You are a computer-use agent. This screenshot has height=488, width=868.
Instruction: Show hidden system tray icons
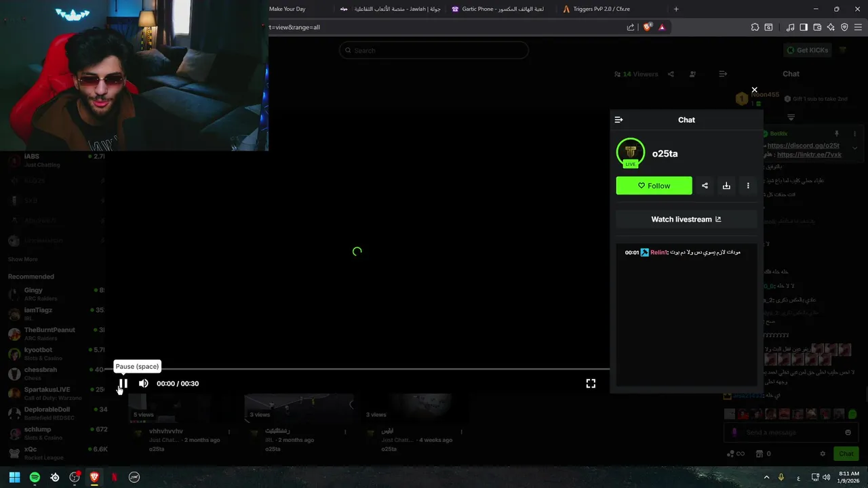coord(766,477)
